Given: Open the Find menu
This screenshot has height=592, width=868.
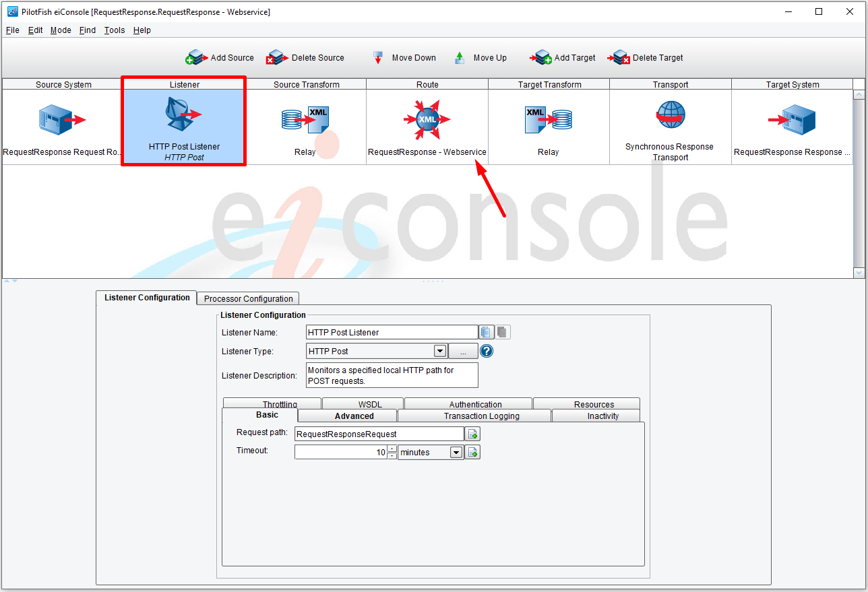Looking at the screenshot, I should click(x=88, y=30).
